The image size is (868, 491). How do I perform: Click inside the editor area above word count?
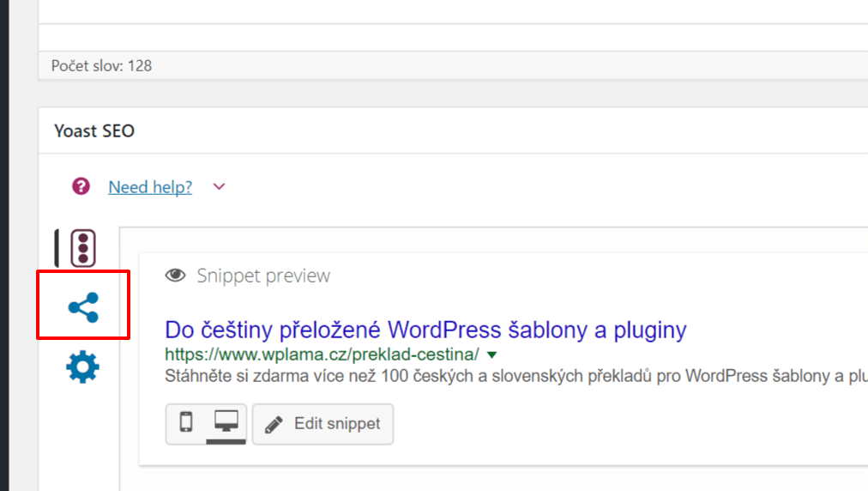tap(454, 25)
